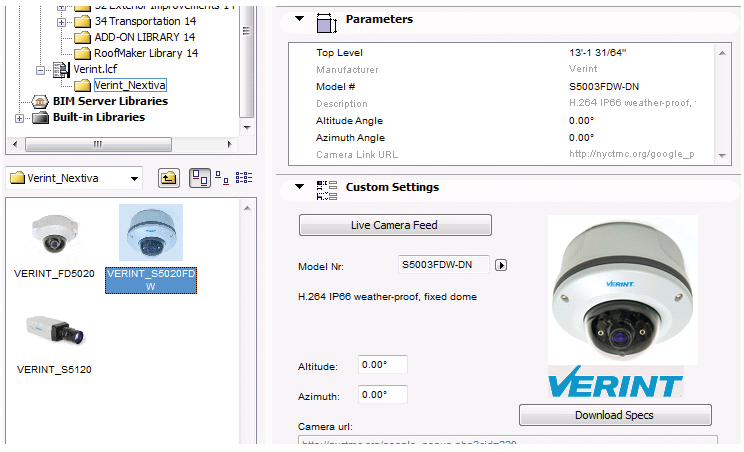Expand the Built-in Libraries node

pos(19,118)
